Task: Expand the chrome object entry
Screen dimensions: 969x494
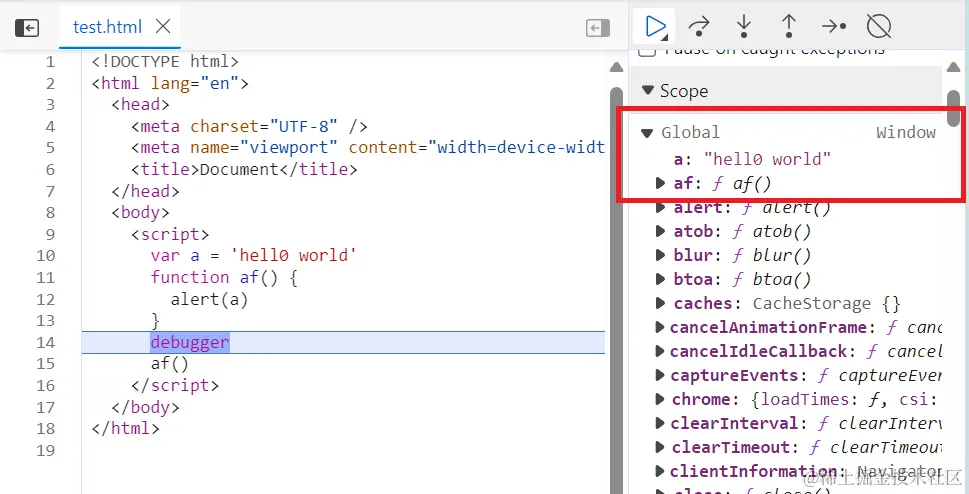Action: (660, 399)
